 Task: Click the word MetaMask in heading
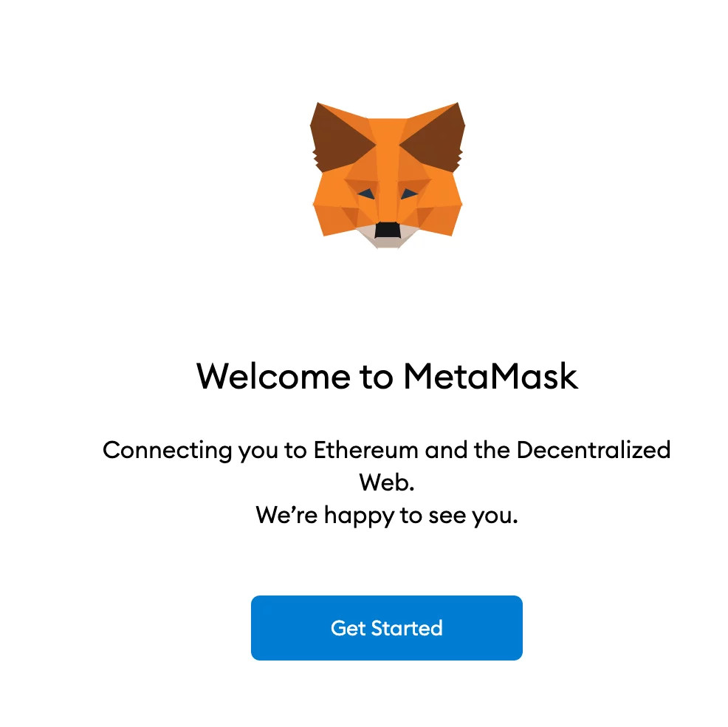(x=491, y=376)
